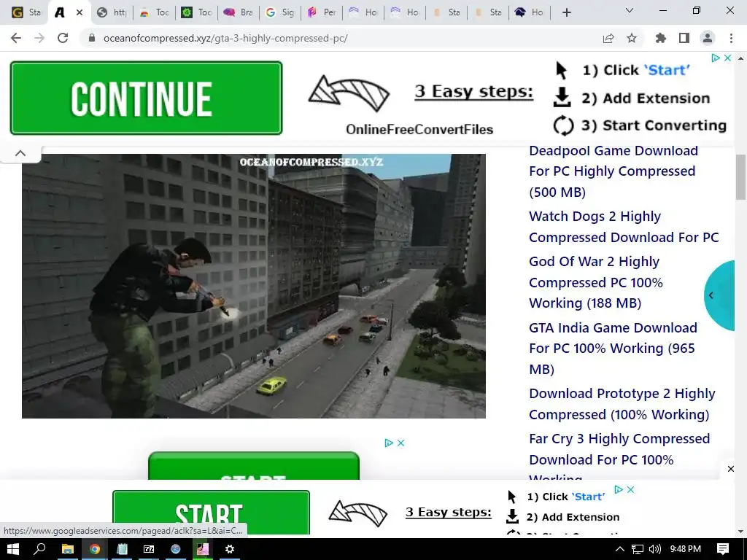The height and width of the screenshot is (560, 747).
Task: Click the bottom green START button
Action: (x=211, y=513)
